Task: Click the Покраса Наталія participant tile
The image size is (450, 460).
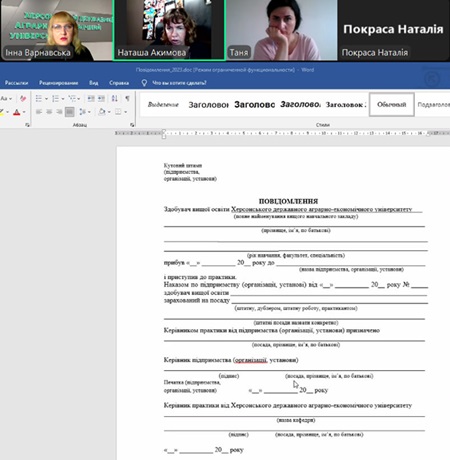Action: [394, 30]
